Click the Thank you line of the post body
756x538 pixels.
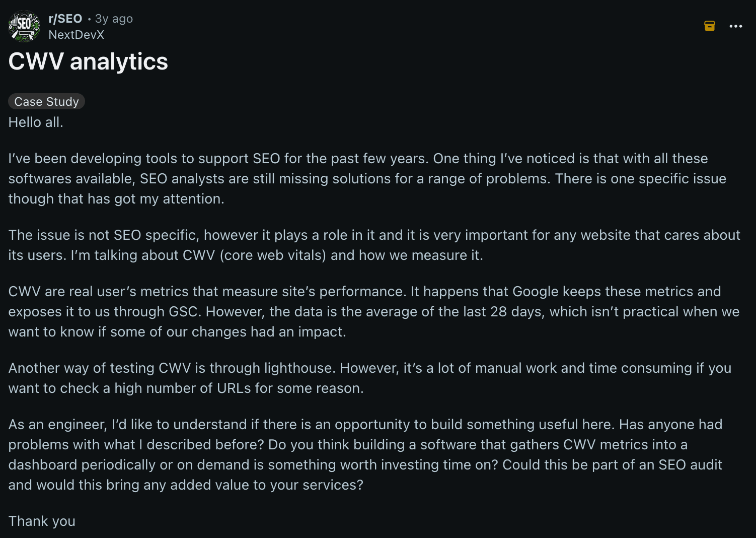41,521
